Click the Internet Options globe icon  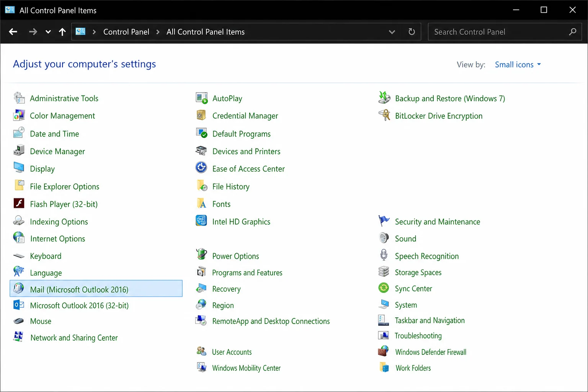(19, 238)
